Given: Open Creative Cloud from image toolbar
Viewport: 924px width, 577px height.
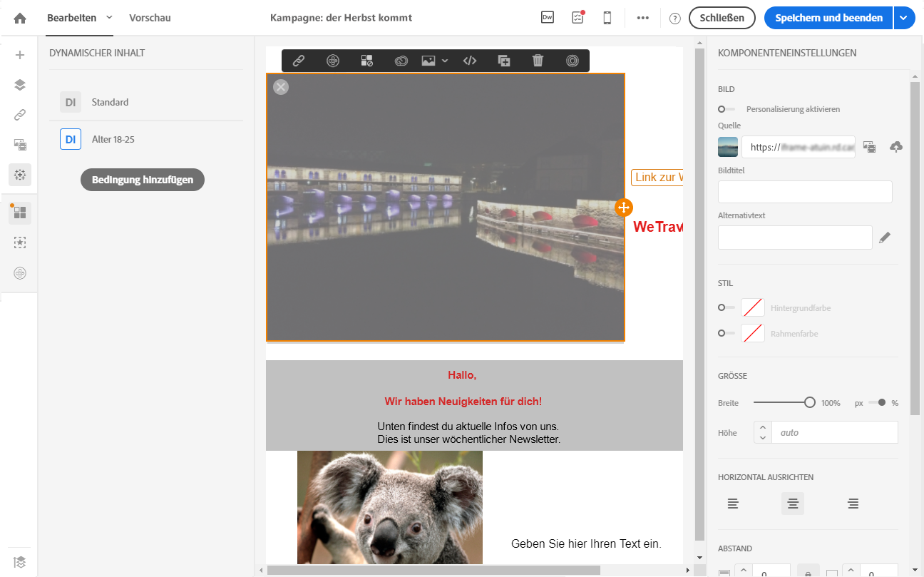Looking at the screenshot, I should pos(401,61).
